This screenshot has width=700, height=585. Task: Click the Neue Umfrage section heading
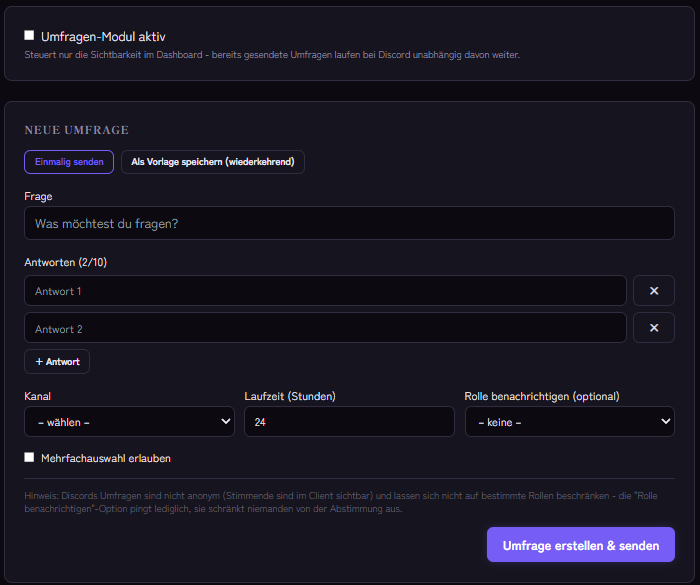(76, 130)
